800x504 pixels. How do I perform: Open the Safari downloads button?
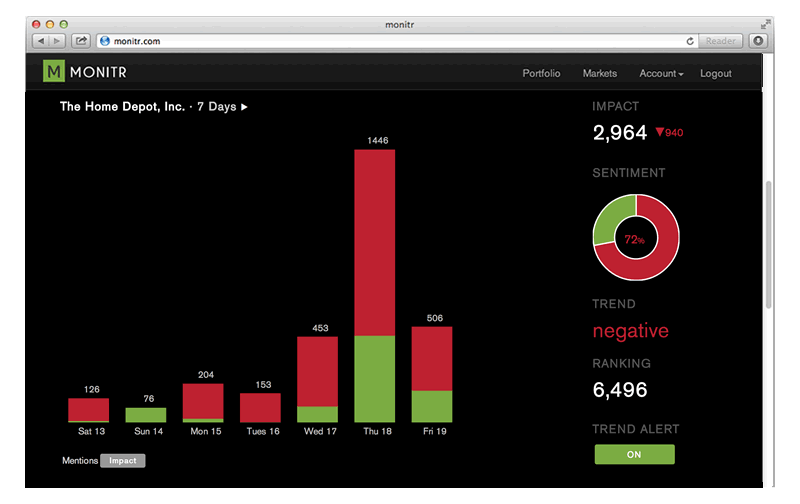click(x=757, y=41)
